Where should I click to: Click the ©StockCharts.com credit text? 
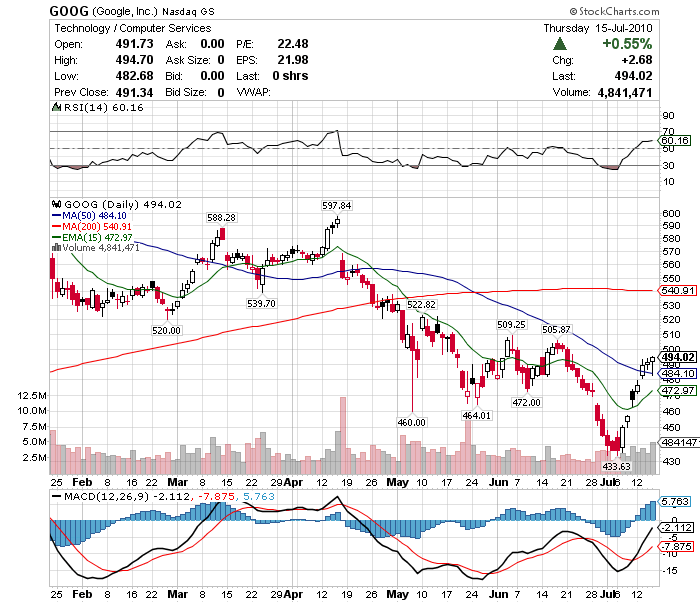point(614,11)
